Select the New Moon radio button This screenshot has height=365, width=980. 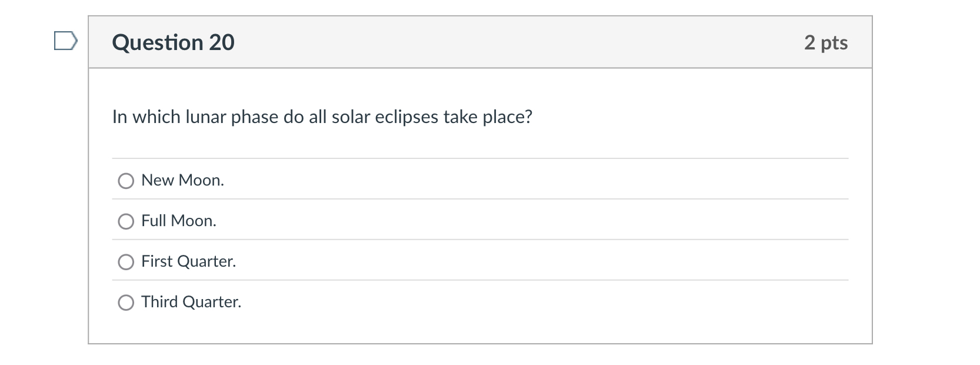pos(125,181)
